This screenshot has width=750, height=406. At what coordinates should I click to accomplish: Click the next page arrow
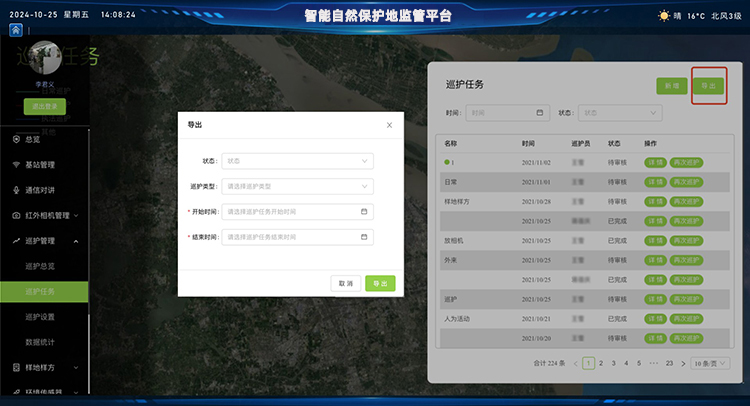click(x=683, y=364)
